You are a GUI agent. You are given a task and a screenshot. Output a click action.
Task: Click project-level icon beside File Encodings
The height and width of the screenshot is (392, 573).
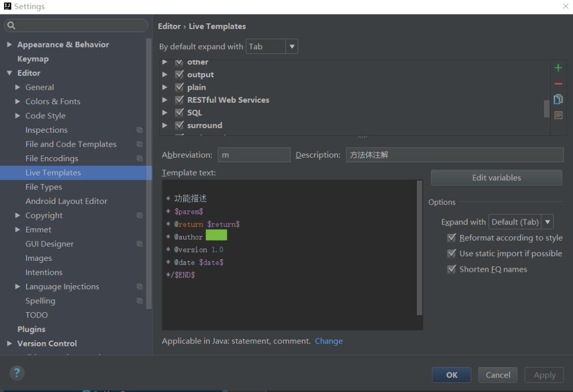pyautogui.click(x=140, y=159)
